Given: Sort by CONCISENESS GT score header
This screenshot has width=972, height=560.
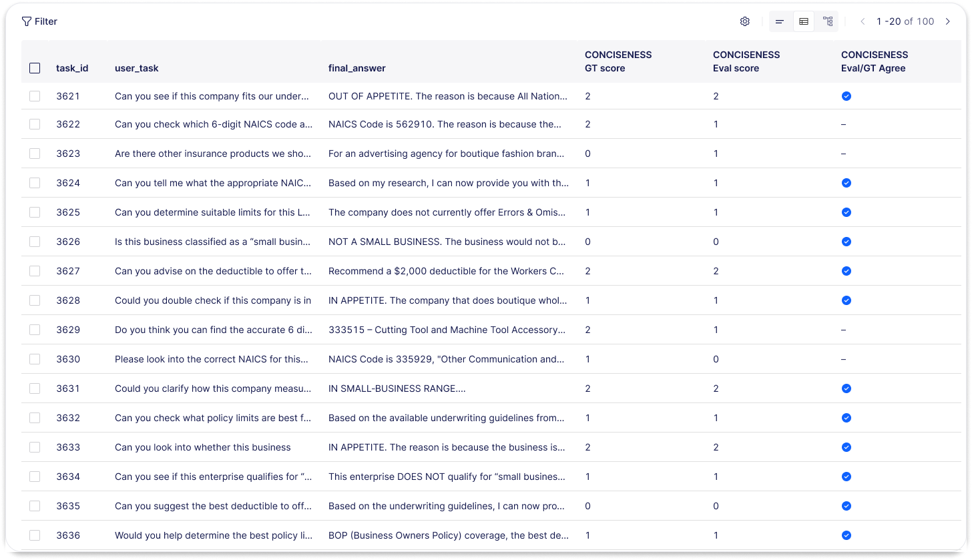Looking at the screenshot, I should tap(618, 61).
